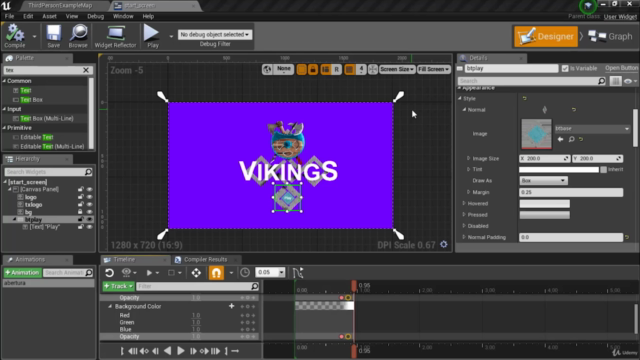Open the timeline snap interval dropdown
This screenshot has height=360, width=640.
pyautogui.click(x=281, y=272)
